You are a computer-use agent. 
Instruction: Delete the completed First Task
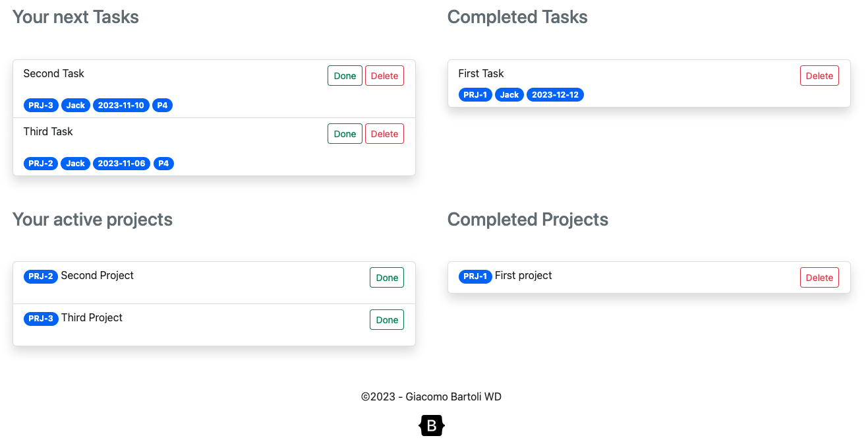(819, 76)
